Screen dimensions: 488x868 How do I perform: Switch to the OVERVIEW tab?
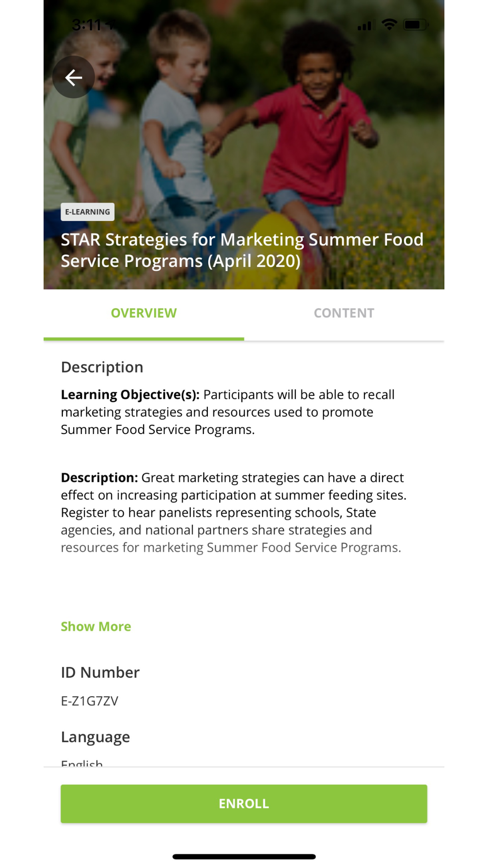point(143,313)
